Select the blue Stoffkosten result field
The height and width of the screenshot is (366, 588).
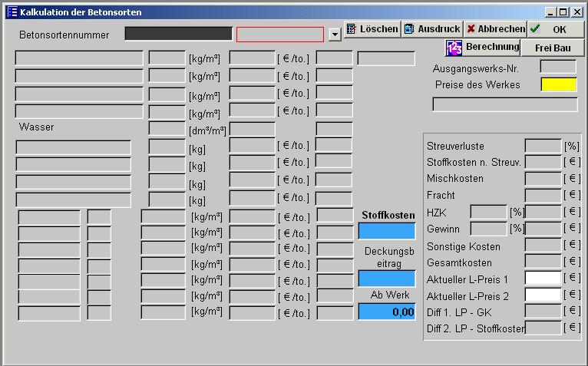(x=386, y=231)
